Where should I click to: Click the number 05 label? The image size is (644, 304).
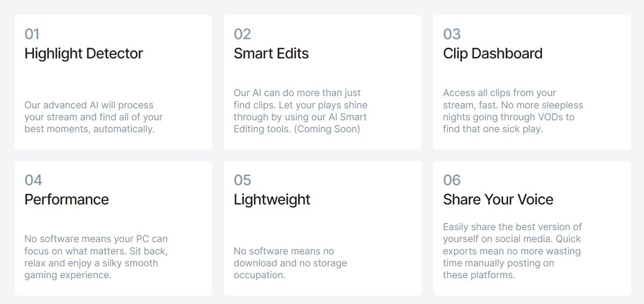coord(243,180)
